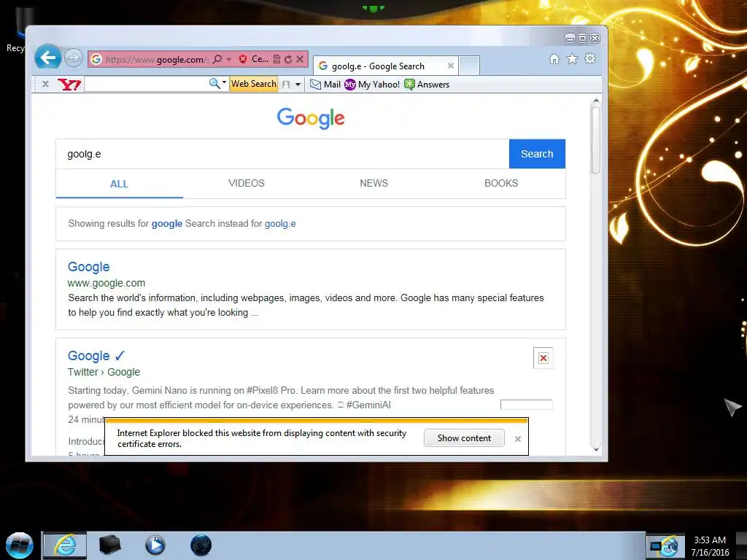Open the first Google result title
Screen dimensions: 747x560
[x=88, y=267]
